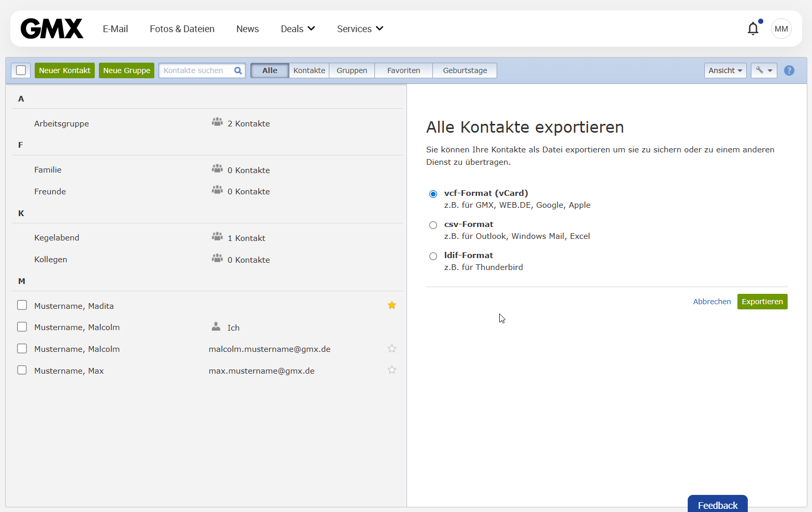The image size is (812, 512).
Task: Click the ldif-Format label text
Action: [469, 255]
